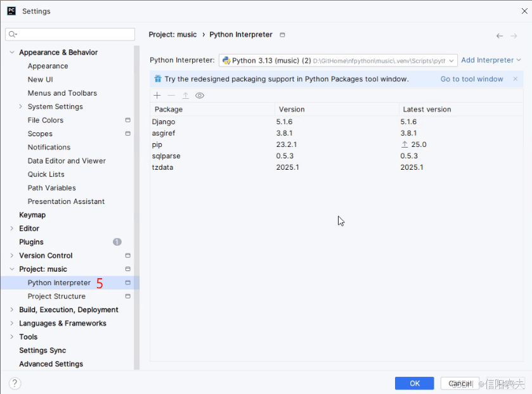
Task: Open Data Editor and Viewer settings
Action: coord(67,161)
